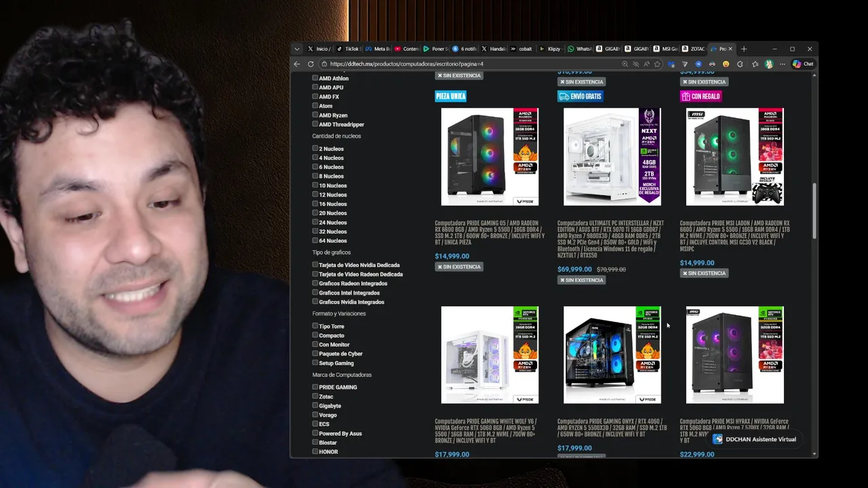Viewport: 868px width, 488px height.
Task: Enable Tarjeta de Video Nvidia Dedicada filter
Action: (x=315, y=264)
